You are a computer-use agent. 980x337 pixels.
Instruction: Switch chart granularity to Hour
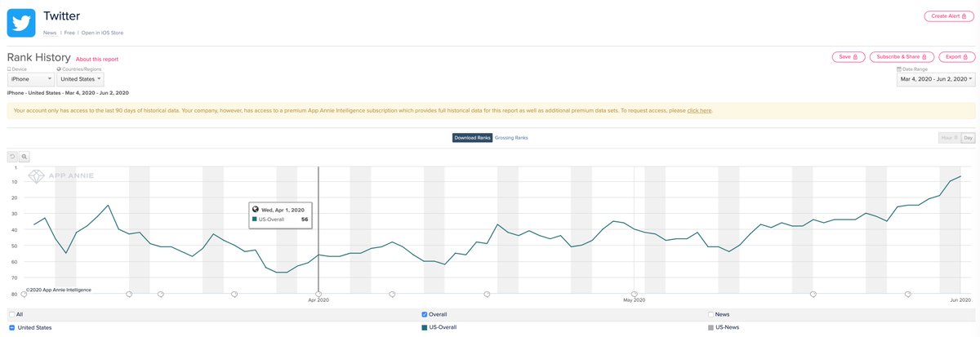coord(950,138)
